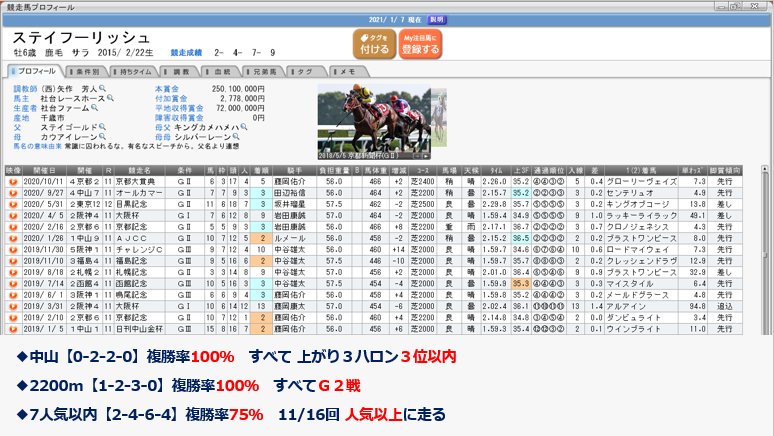Click the My注目馬に登録する button
This screenshot has height=436, width=774.
[x=420, y=43]
